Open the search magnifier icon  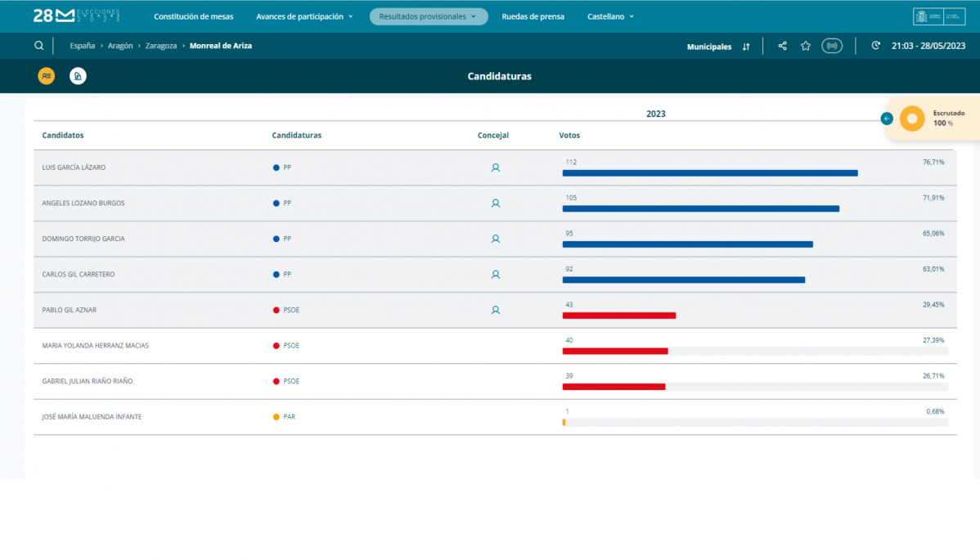point(38,46)
